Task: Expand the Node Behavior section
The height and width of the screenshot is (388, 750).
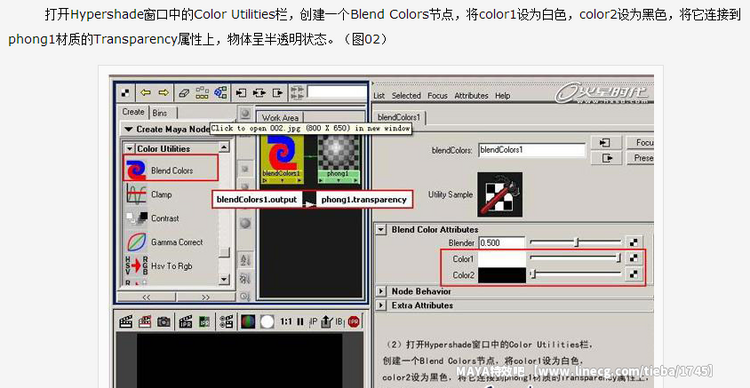Action: (x=381, y=291)
